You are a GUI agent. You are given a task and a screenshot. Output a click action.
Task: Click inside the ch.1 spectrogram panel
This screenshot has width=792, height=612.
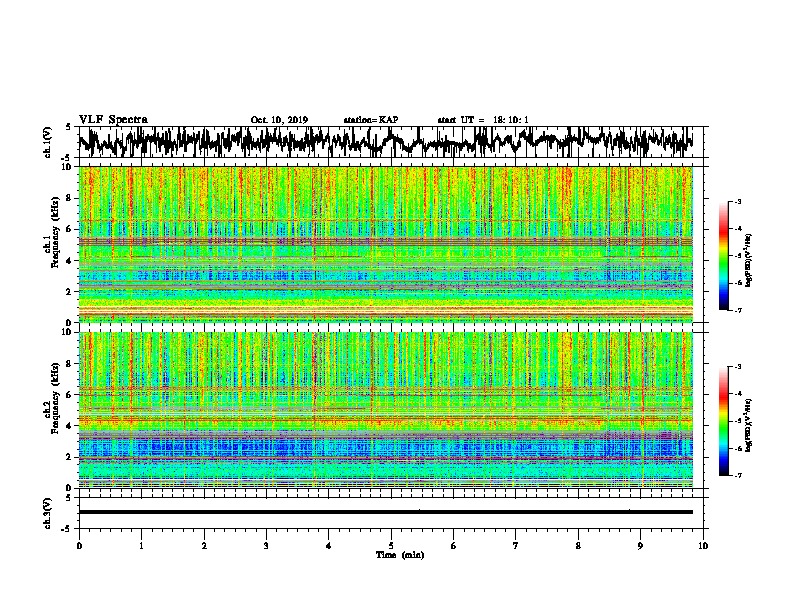pos(386,244)
